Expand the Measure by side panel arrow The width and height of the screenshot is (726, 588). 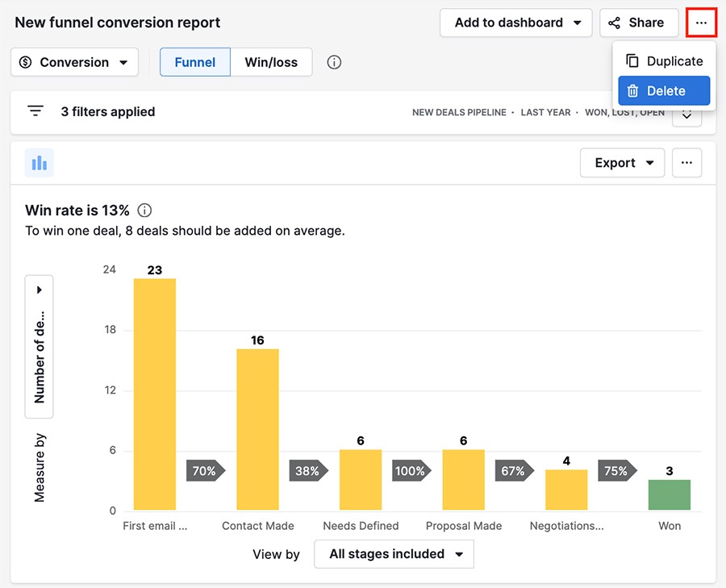pos(39,289)
